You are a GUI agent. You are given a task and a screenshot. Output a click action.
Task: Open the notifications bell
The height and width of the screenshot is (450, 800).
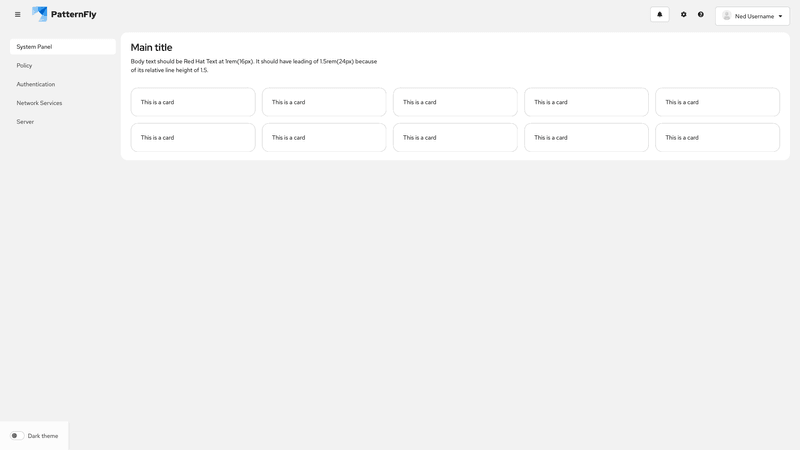659,15
